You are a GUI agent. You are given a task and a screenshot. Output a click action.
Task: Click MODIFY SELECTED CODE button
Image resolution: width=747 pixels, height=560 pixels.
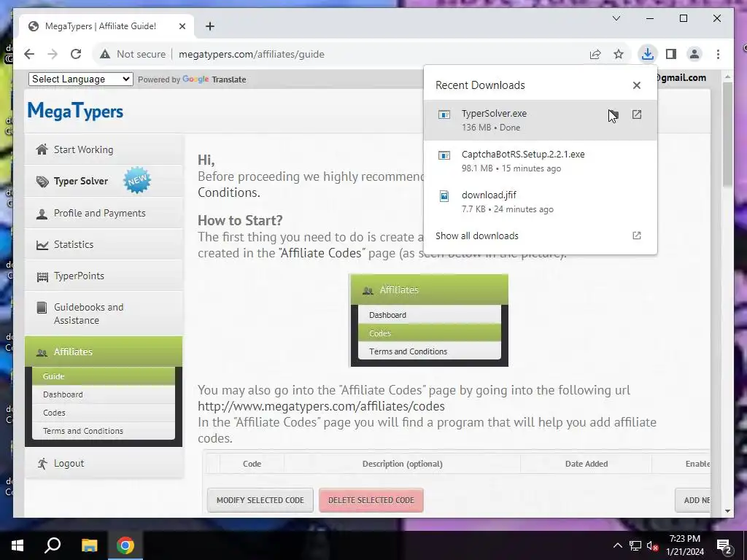(x=260, y=500)
